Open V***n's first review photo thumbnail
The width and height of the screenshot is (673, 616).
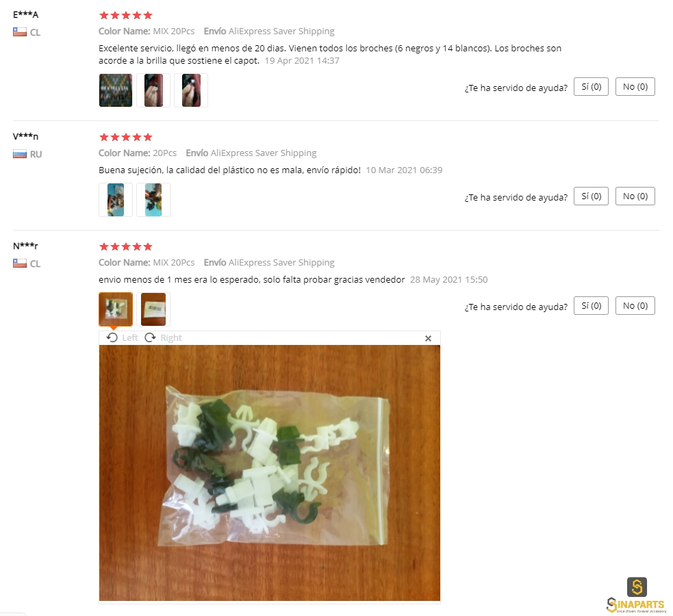pos(116,199)
